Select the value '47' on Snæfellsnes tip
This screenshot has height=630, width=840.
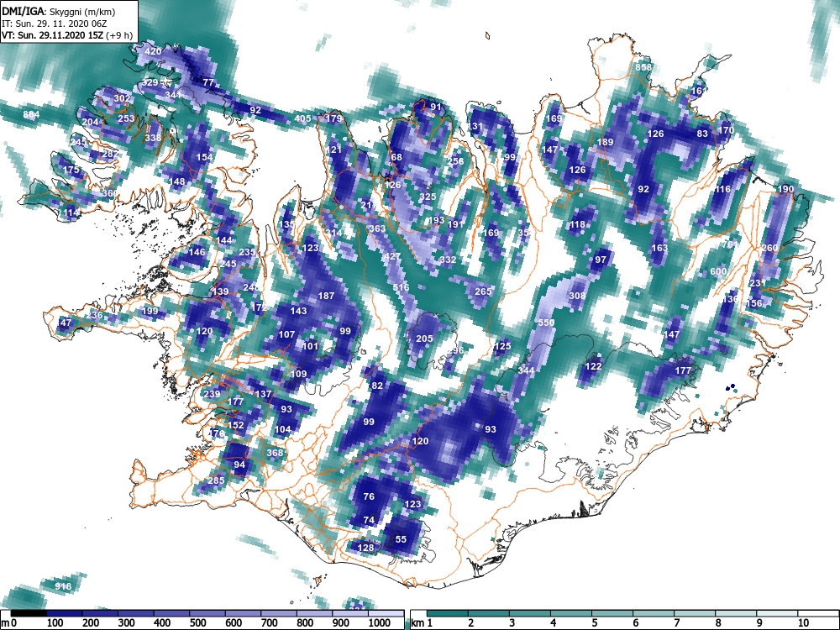click(x=66, y=323)
